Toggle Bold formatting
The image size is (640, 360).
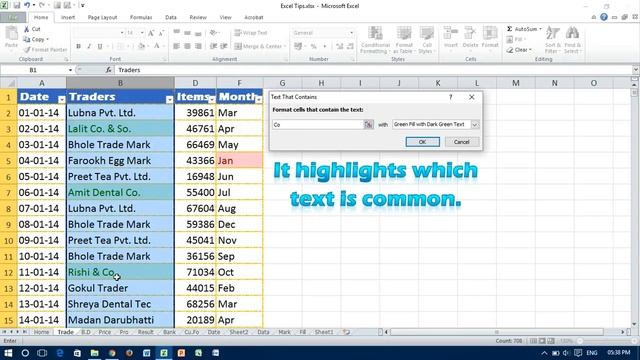78,47
